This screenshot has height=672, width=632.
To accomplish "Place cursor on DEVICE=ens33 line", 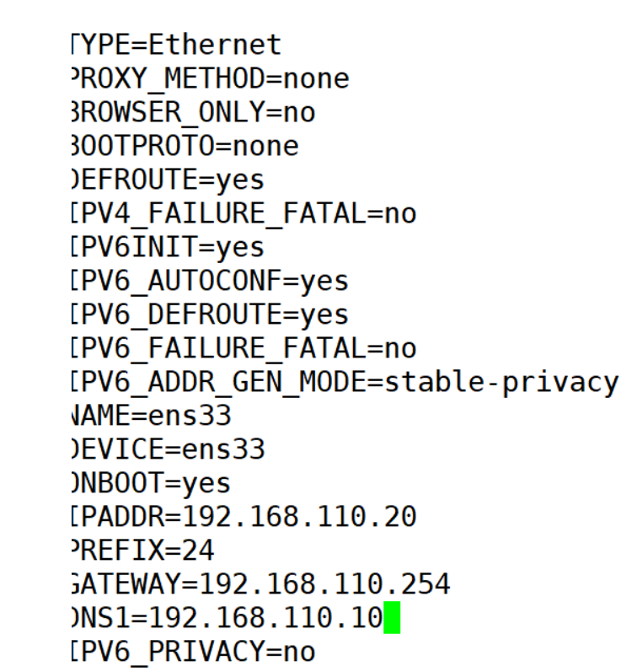I will tap(168, 449).
